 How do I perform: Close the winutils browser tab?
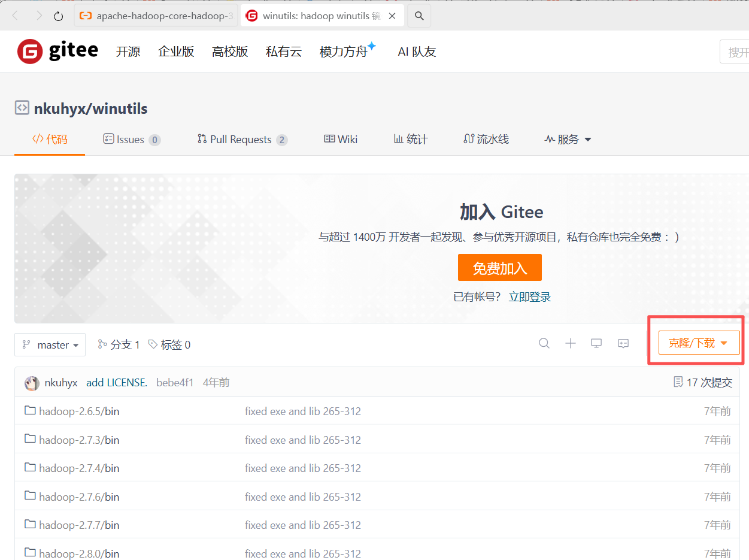(x=392, y=16)
